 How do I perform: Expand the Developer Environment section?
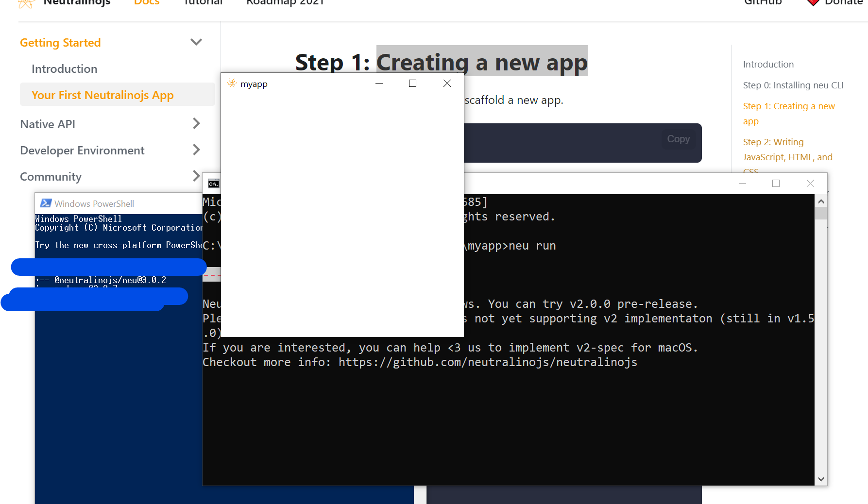(x=196, y=150)
